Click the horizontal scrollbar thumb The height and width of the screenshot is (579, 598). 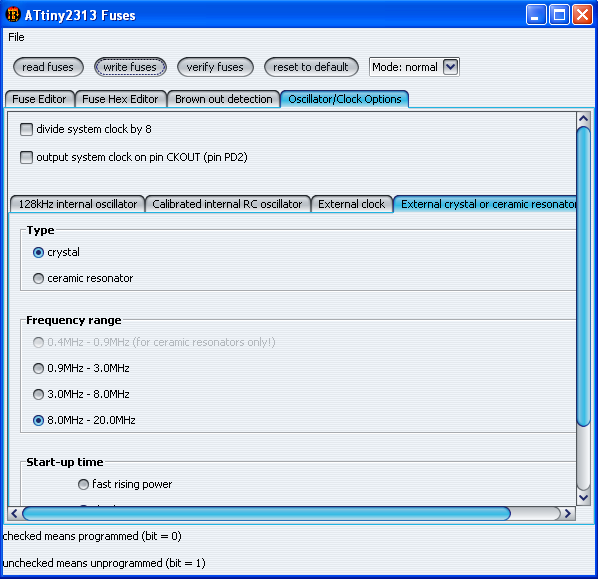266,513
